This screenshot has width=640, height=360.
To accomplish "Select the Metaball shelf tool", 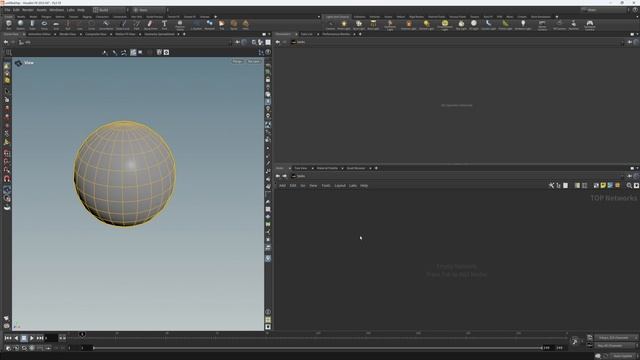I will click(209, 25).
